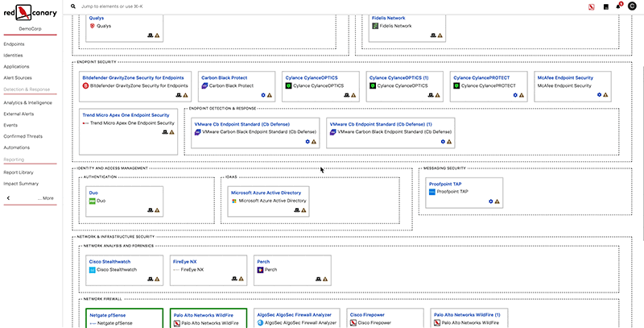Open the Cisco Stealthwatch link
Viewport: 644px width, 328px height.
[109, 262]
